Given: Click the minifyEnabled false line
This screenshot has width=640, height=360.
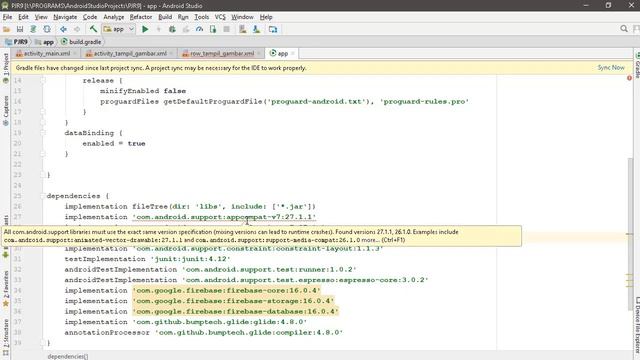Looking at the screenshot, I should tap(143, 91).
